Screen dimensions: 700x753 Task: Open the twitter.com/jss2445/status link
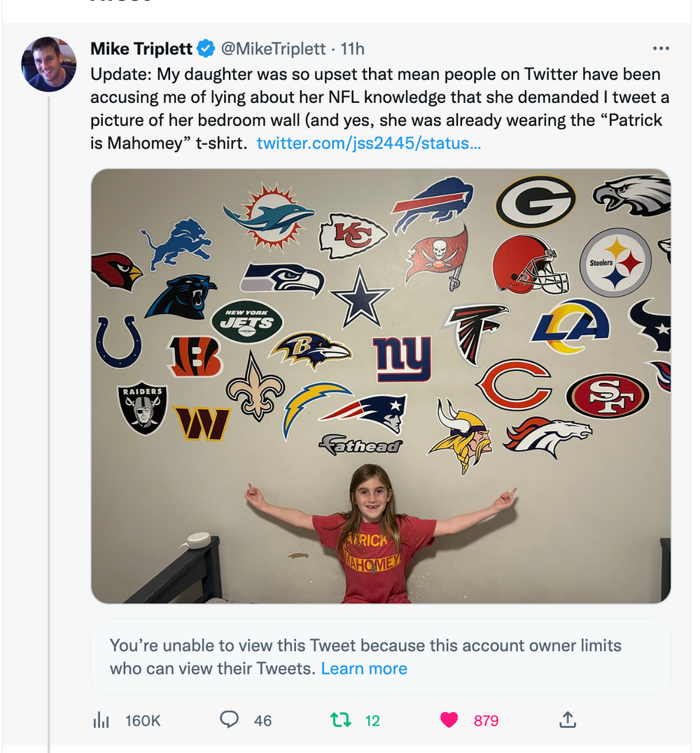pos(369,143)
